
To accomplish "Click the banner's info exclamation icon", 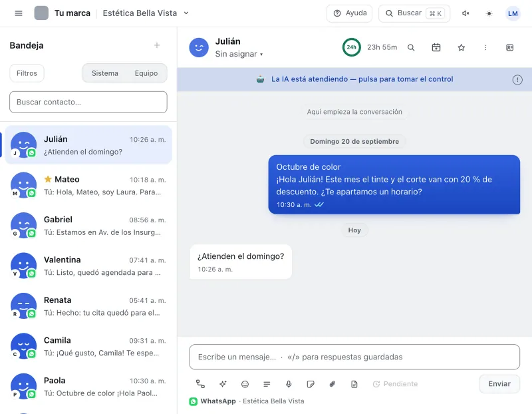I will point(517,80).
